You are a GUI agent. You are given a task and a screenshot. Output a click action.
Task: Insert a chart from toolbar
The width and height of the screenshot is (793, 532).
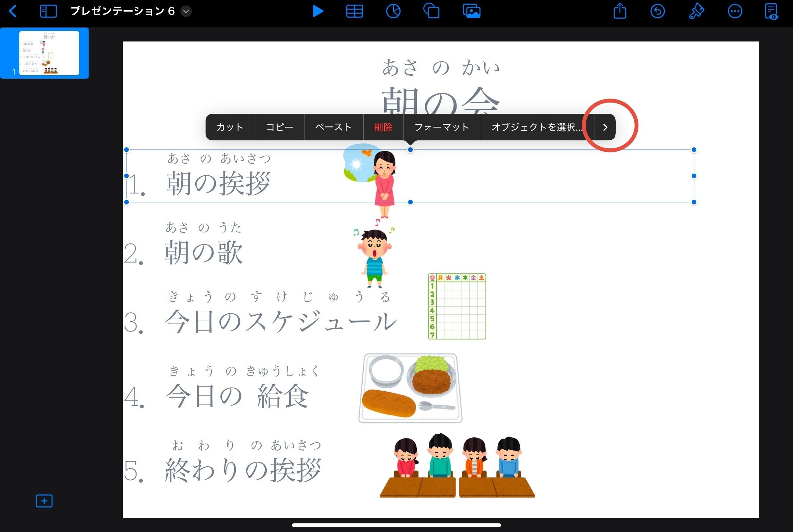393,11
